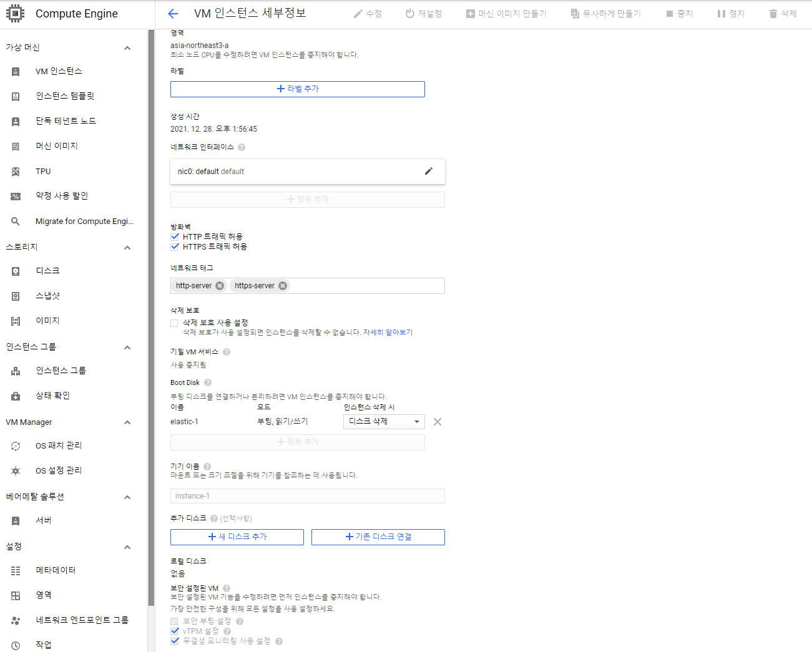
Task: Click the 약정 사용 할인 percent icon
Action: point(16,197)
